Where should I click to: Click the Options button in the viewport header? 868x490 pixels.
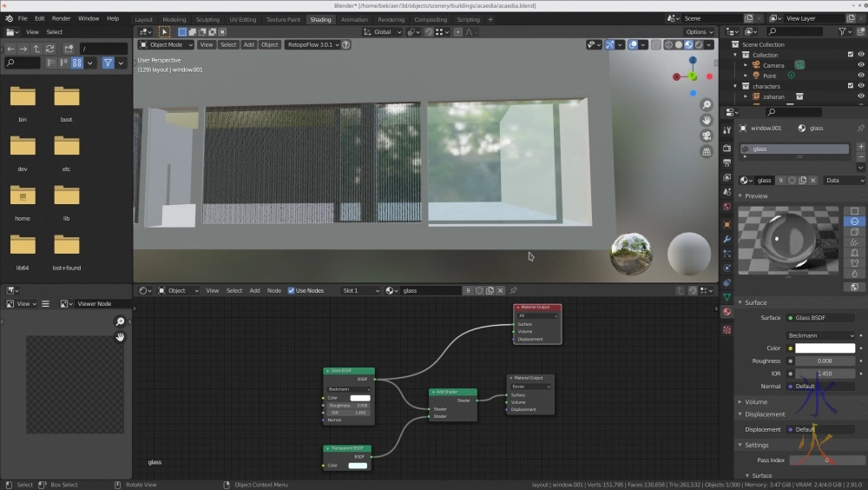pyautogui.click(x=700, y=32)
